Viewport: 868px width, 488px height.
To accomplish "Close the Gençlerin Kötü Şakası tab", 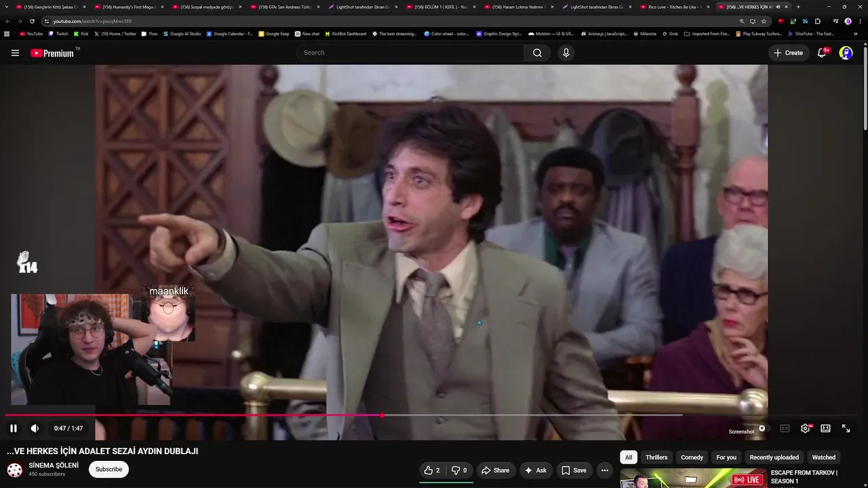I will (x=84, y=7).
